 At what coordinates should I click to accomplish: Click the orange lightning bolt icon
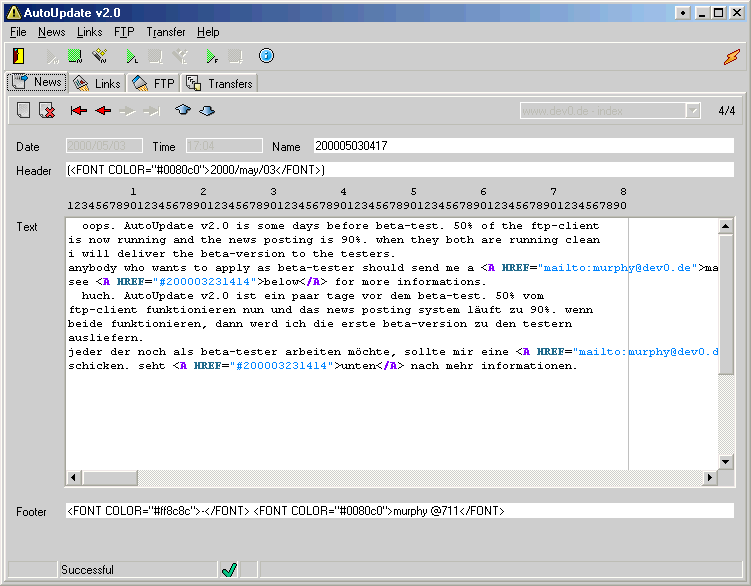pos(731,57)
